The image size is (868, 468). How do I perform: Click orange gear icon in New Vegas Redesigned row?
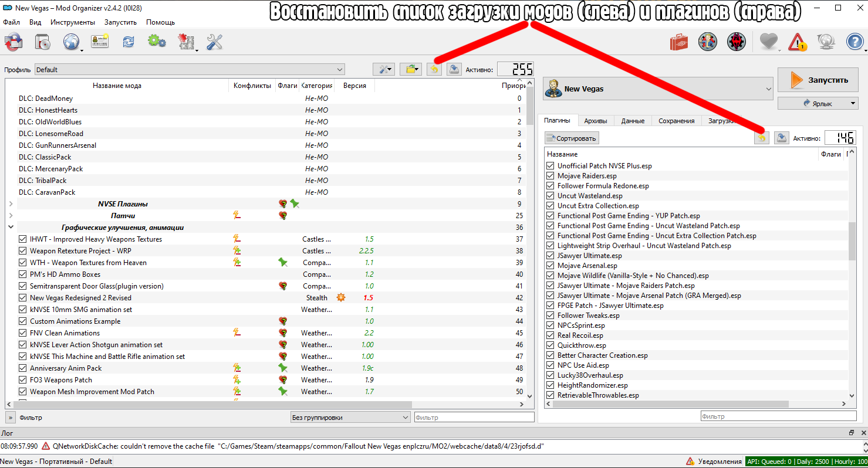tap(340, 298)
